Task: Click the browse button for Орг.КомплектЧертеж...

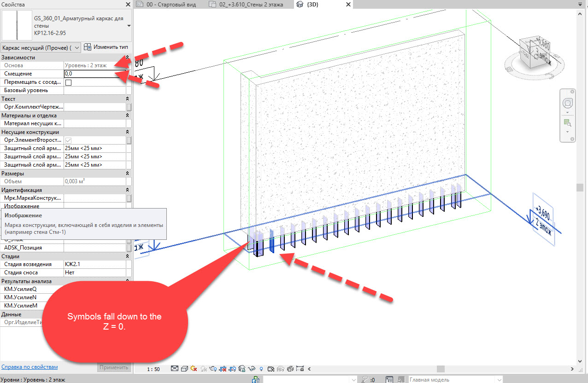Action: tap(129, 107)
